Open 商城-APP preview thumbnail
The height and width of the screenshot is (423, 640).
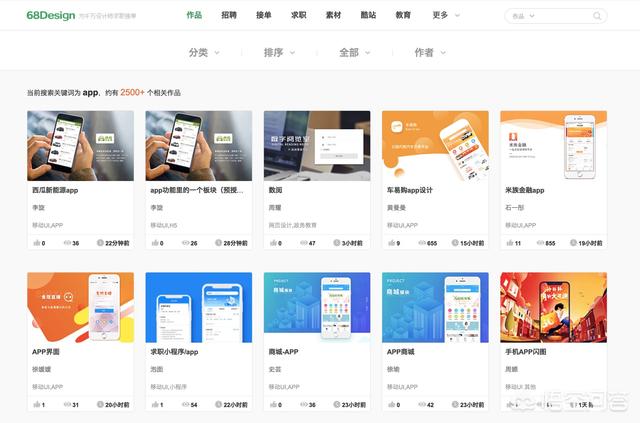[x=317, y=307]
